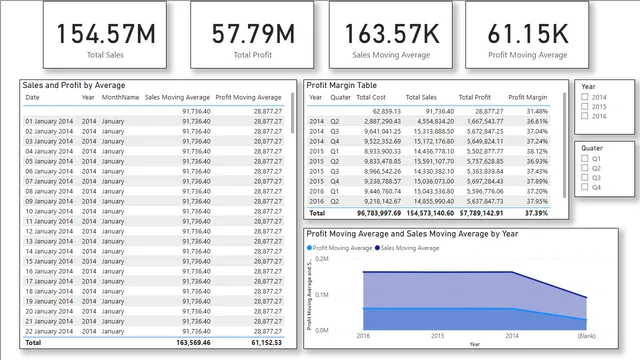Click the '(Blank)' x-axis label on chart
Screen dimensions: 640x360
587,336
